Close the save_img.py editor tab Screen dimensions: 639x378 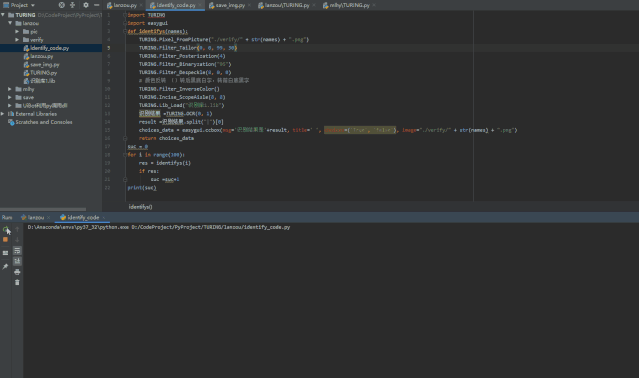[x=249, y=5]
